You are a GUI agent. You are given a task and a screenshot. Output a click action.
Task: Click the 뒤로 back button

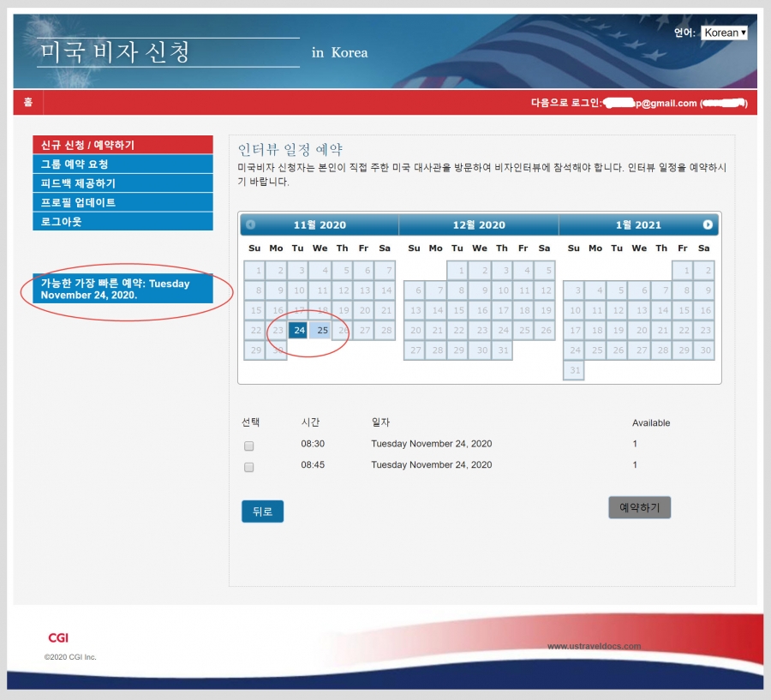pos(263,512)
